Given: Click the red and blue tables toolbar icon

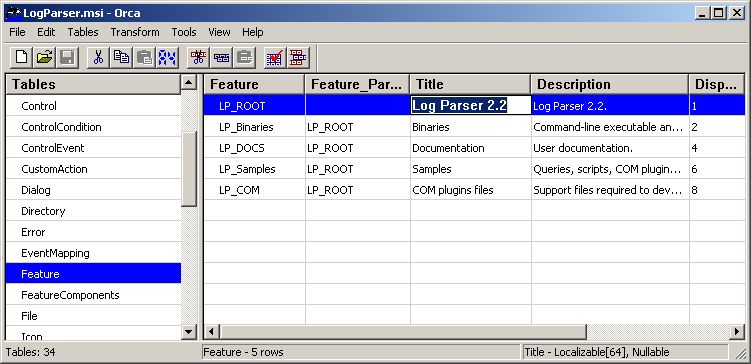Looking at the screenshot, I should click(x=298, y=58).
